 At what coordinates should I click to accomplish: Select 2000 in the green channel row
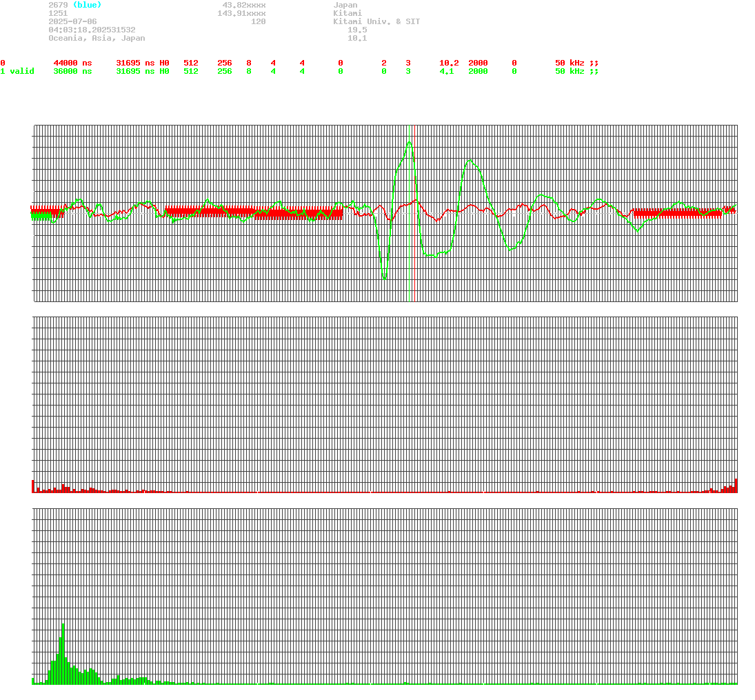[478, 71]
